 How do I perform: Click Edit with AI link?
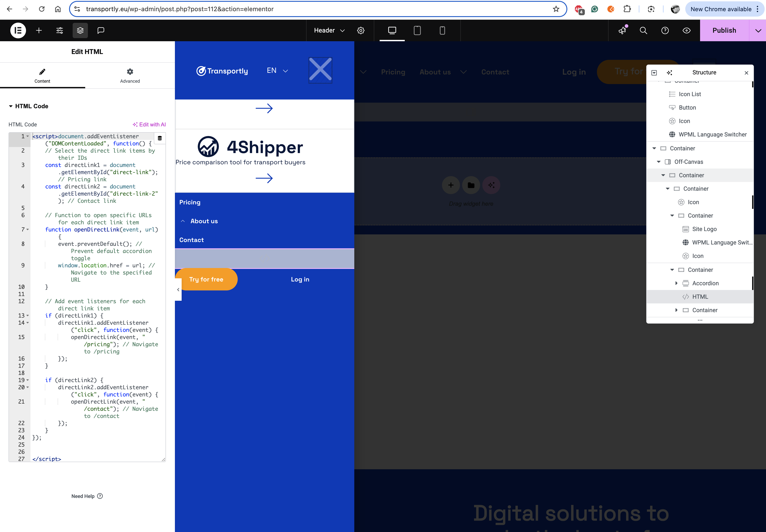[x=149, y=124]
